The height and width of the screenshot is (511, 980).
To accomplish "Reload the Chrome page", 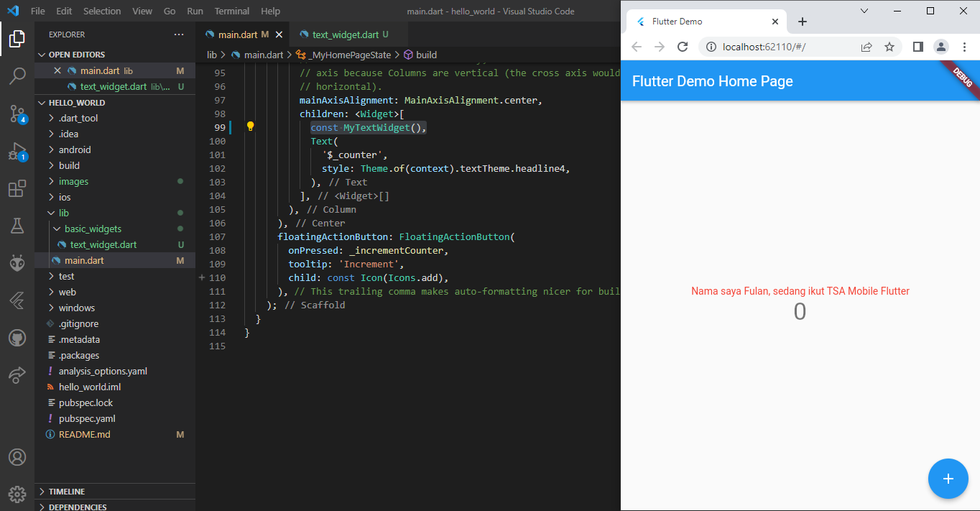I will coord(683,47).
